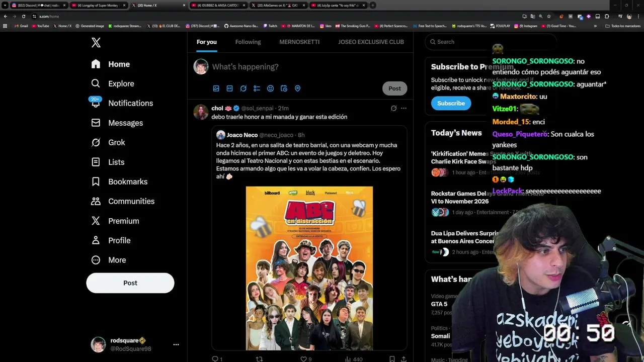Open Bookmarks in the sidebar
The image size is (644, 362).
119,182
